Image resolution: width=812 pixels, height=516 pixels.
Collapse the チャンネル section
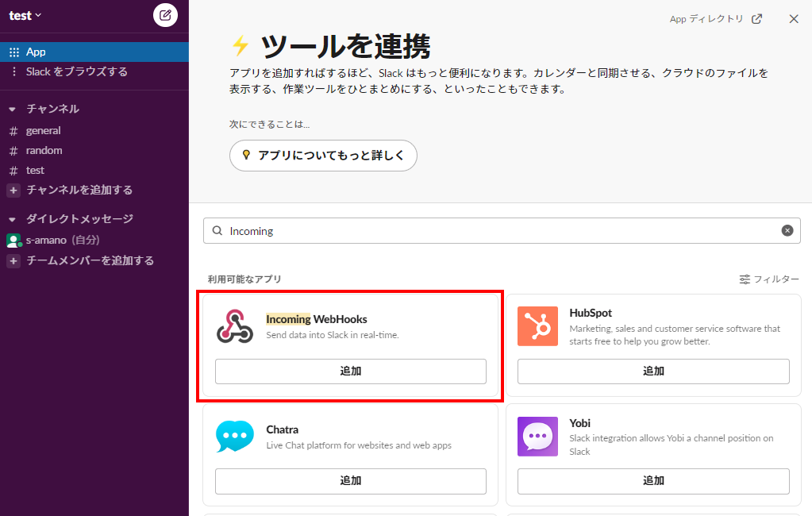(13, 109)
